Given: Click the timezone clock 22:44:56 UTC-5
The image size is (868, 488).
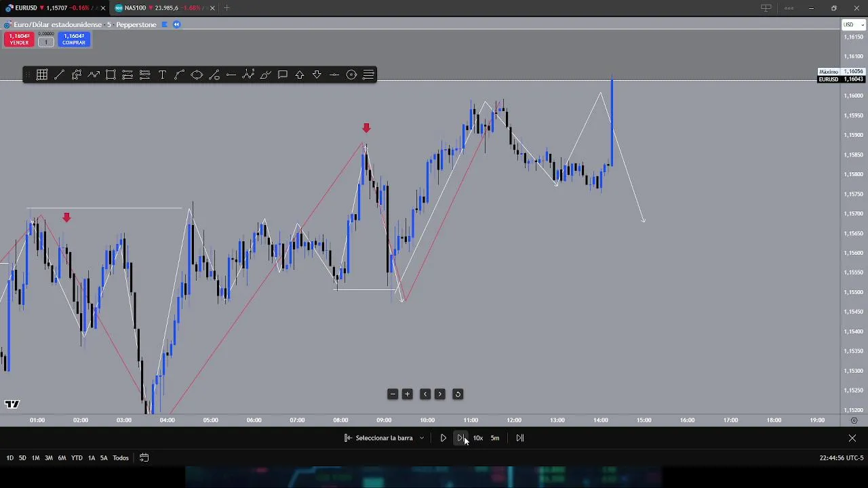Looking at the screenshot, I should pos(842,458).
